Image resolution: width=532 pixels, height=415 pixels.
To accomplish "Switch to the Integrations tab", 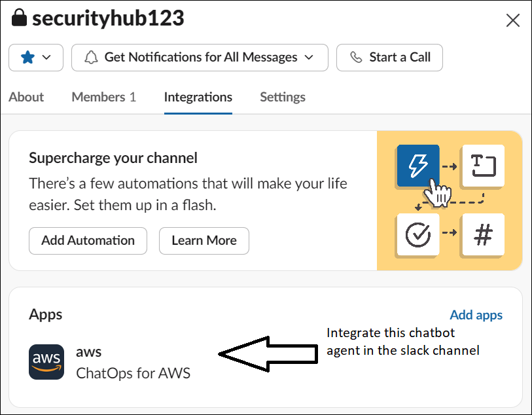I will 198,97.
